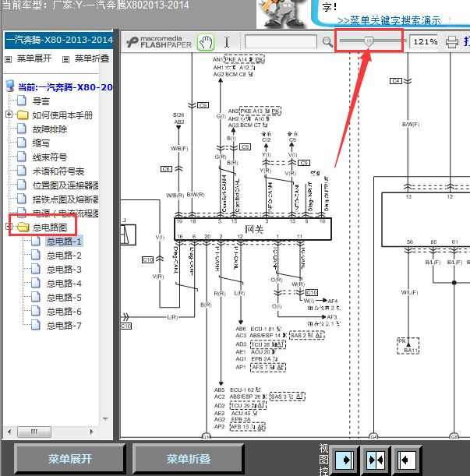Image resolution: width=470 pixels, height=476 pixels.
Task: Click the bottom 菜单折叠 button
Action: pyautogui.click(x=189, y=459)
